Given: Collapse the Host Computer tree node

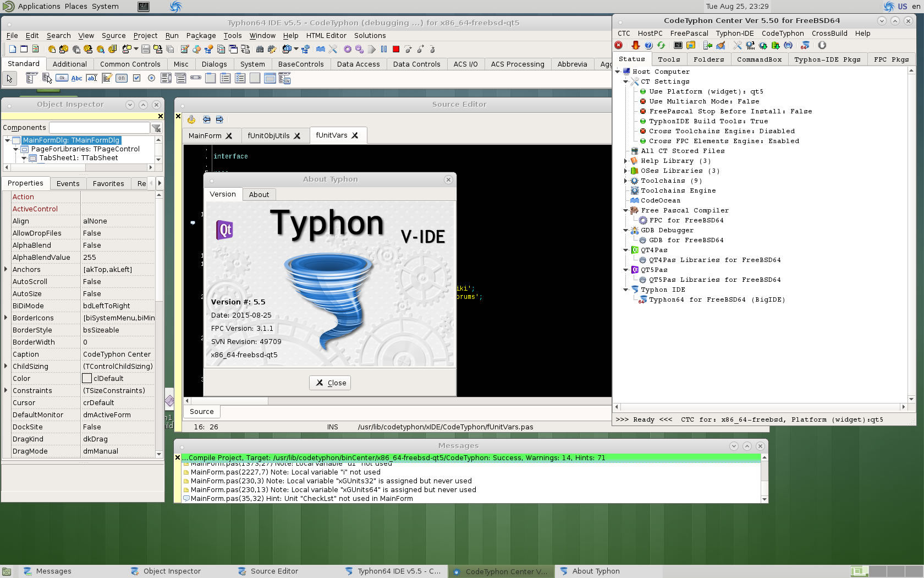Looking at the screenshot, I should tap(618, 72).
